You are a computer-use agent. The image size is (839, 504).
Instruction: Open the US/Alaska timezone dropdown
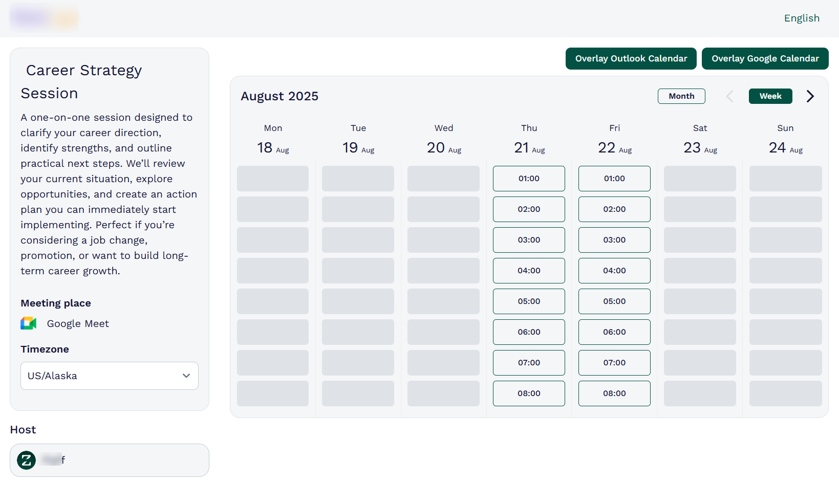pos(109,376)
